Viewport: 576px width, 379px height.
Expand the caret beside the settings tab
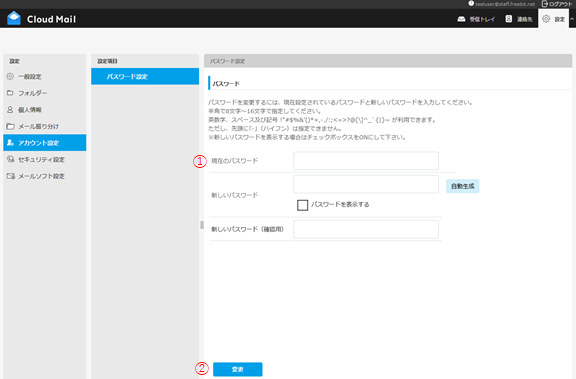tap(572, 19)
